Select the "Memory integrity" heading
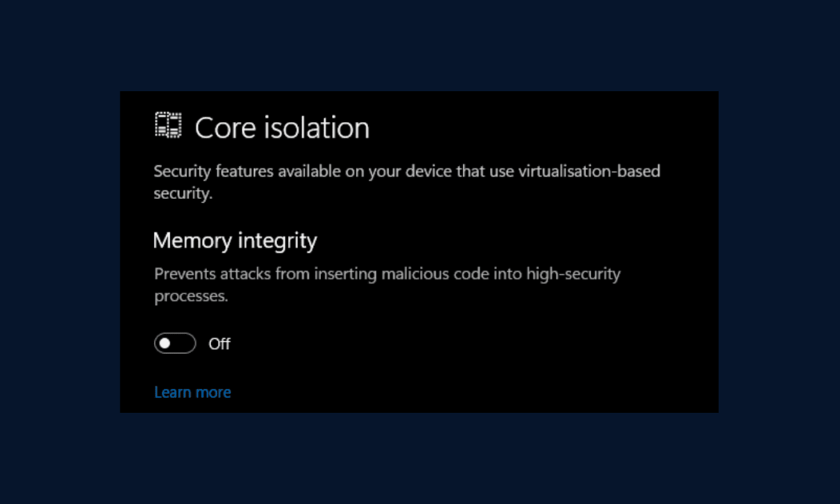The image size is (840, 504). pyautogui.click(x=234, y=241)
